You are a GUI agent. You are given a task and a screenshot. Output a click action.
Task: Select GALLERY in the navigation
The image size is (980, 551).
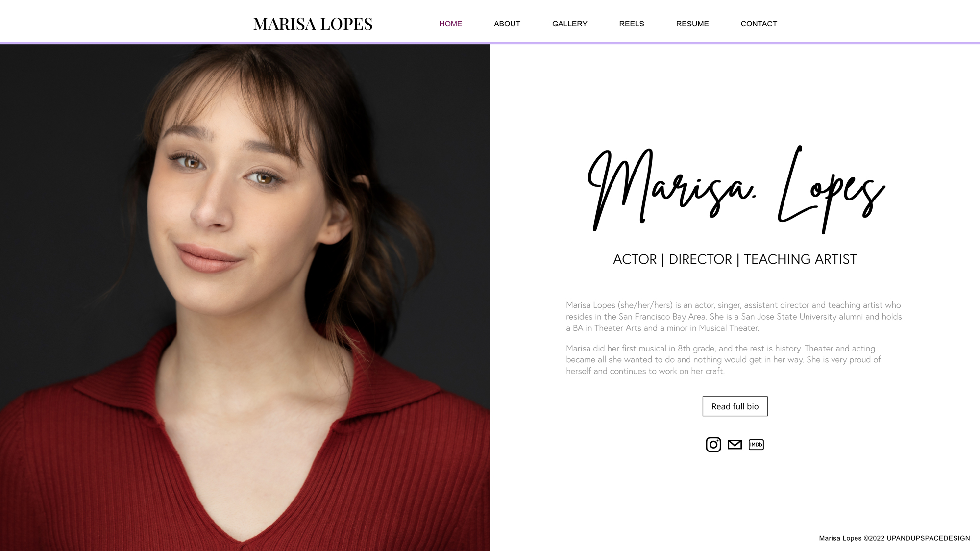[x=569, y=24]
